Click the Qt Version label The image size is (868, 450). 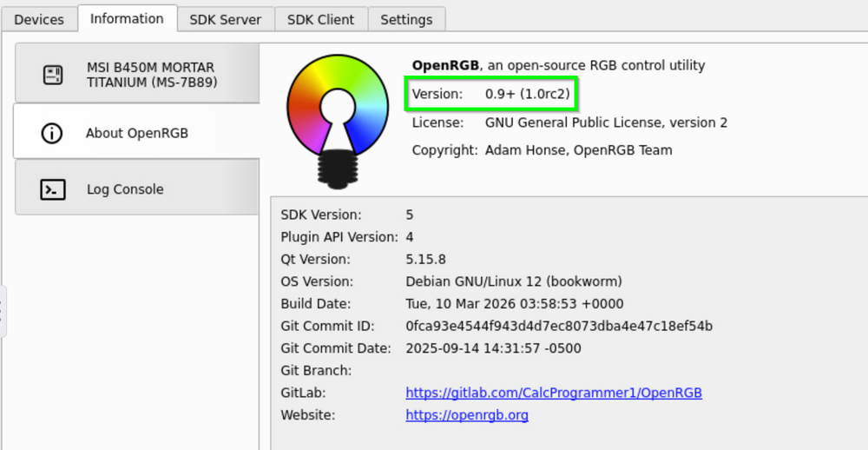click(x=316, y=260)
